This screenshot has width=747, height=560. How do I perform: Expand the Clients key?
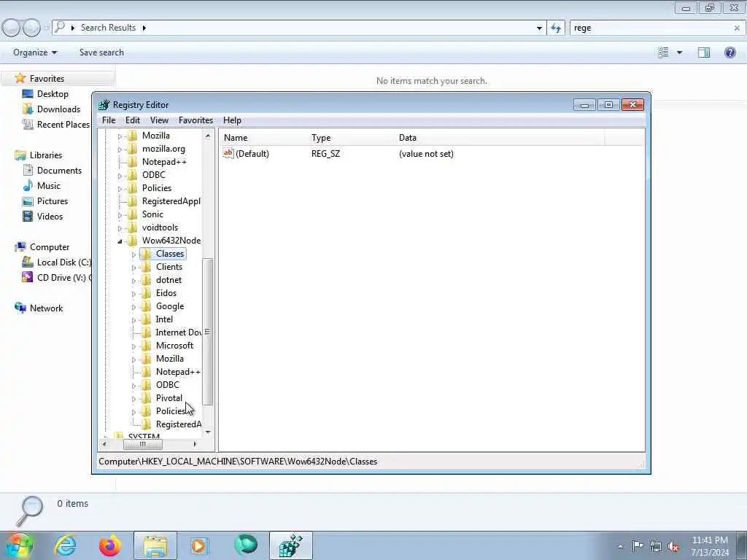pos(134,268)
